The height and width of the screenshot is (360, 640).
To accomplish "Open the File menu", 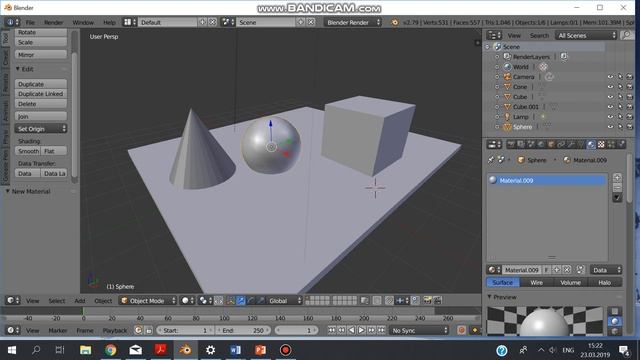I will pyautogui.click(x=30, y=22).
